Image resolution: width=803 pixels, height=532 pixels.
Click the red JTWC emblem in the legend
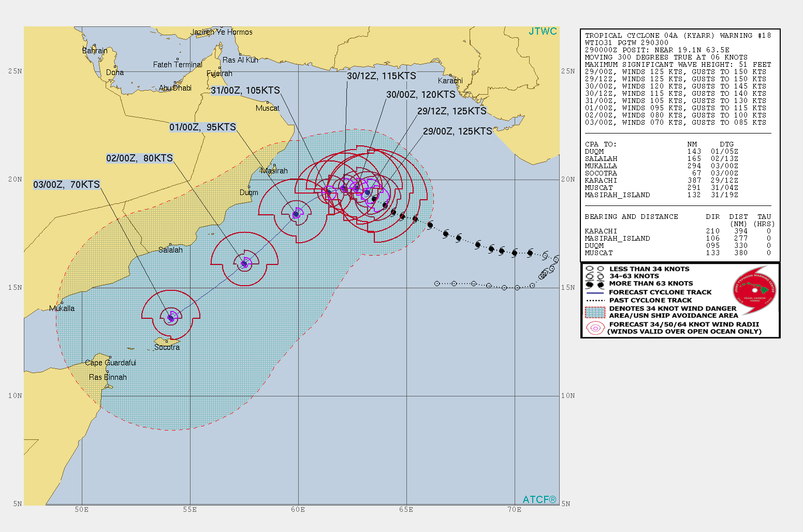click(x=755, y=290)
